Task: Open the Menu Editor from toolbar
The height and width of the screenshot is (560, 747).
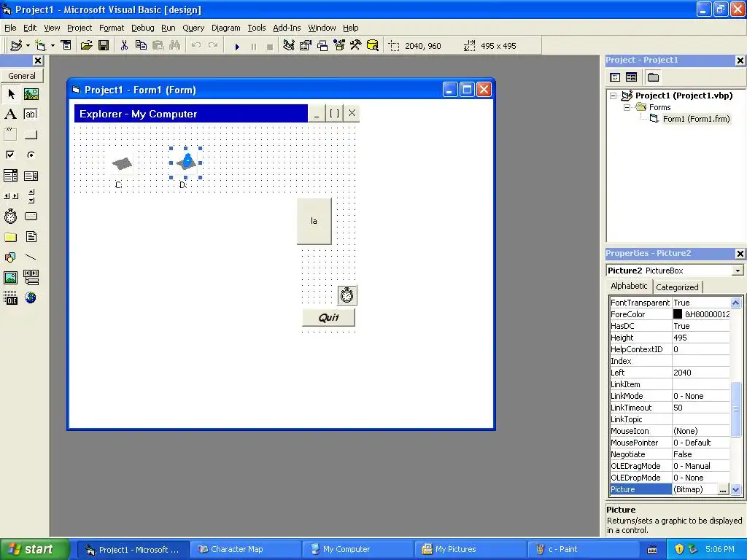Action: point(66,45)
